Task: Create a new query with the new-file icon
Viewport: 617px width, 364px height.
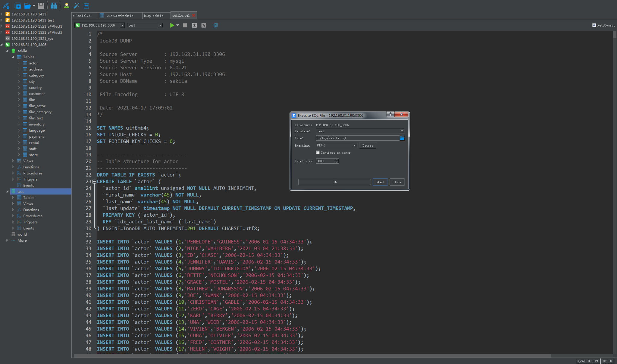Action: click(x=18, y=6)
